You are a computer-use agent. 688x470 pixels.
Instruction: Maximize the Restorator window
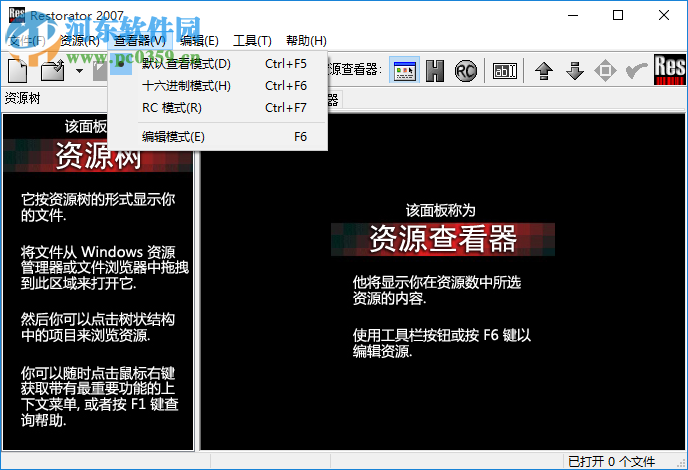[x=618, y=15]
